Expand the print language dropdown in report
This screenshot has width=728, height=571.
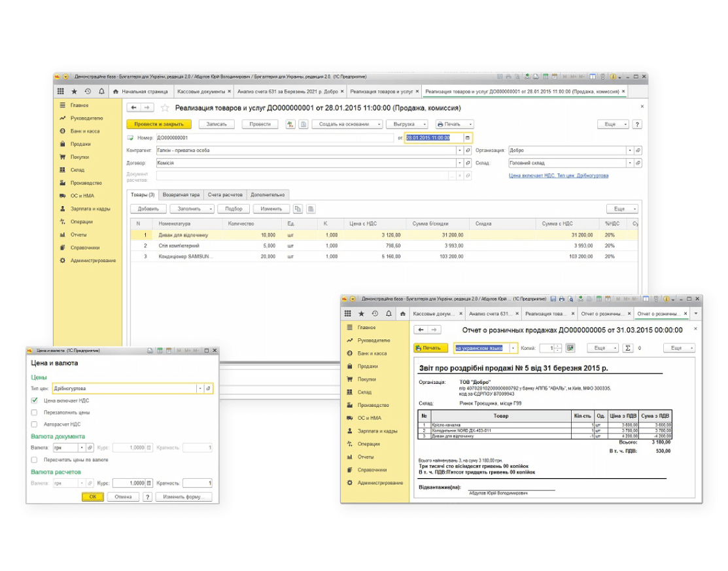pos(513,348)
